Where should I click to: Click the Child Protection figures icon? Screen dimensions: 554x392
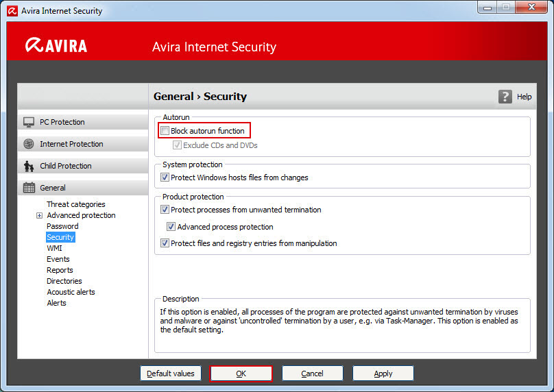(x=29, y=166)
